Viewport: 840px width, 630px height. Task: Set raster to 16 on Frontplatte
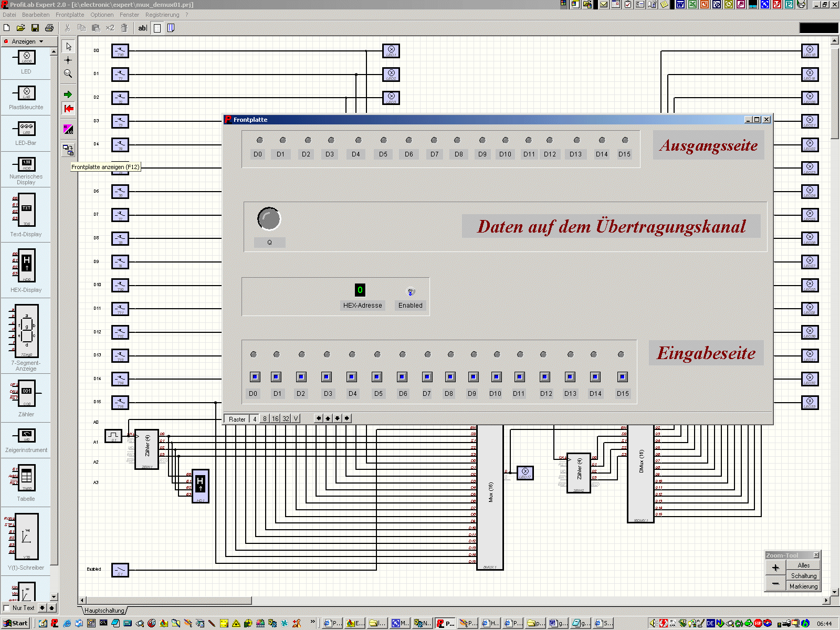click(275, 419)
